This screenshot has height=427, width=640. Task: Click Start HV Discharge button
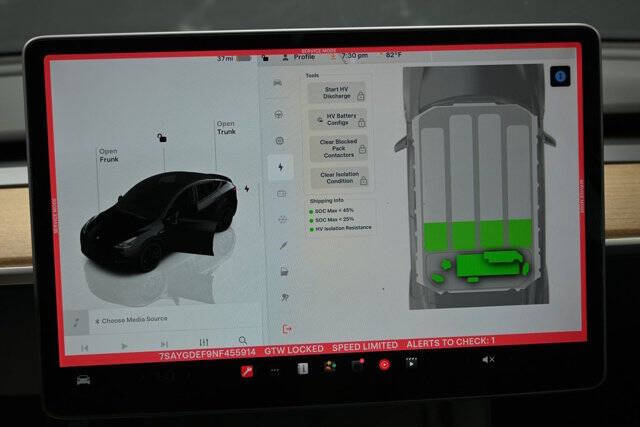pyautogui.click(x=337, y=93)
